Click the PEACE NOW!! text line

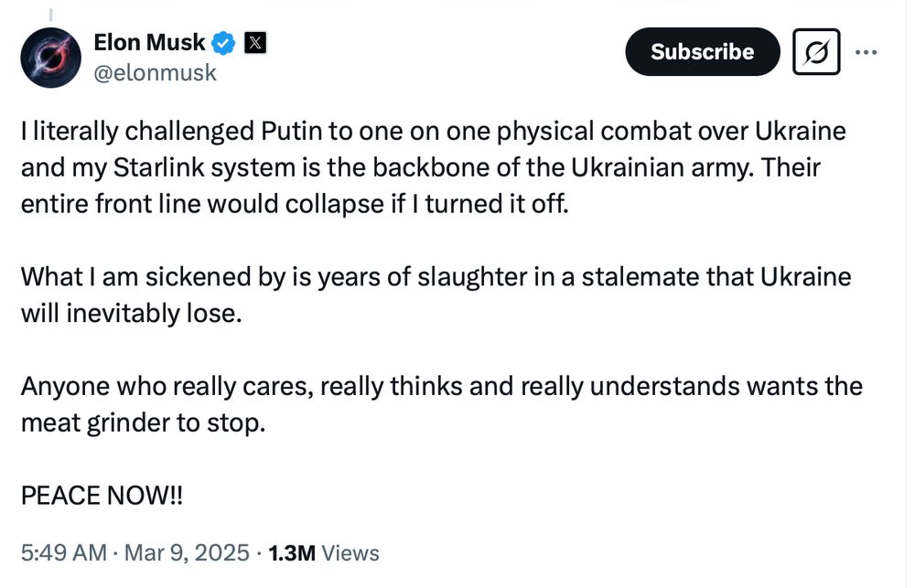tap(102, 496)
